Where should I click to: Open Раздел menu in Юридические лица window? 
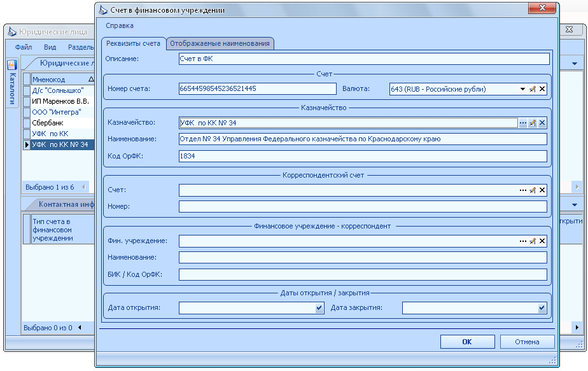[x=81, y=47]
